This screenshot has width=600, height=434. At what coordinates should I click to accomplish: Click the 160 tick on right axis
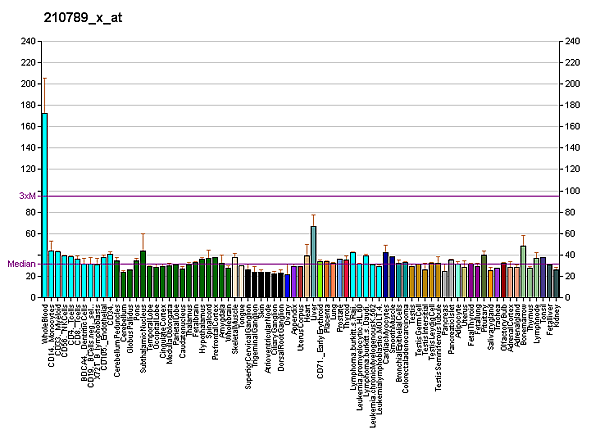572,127
